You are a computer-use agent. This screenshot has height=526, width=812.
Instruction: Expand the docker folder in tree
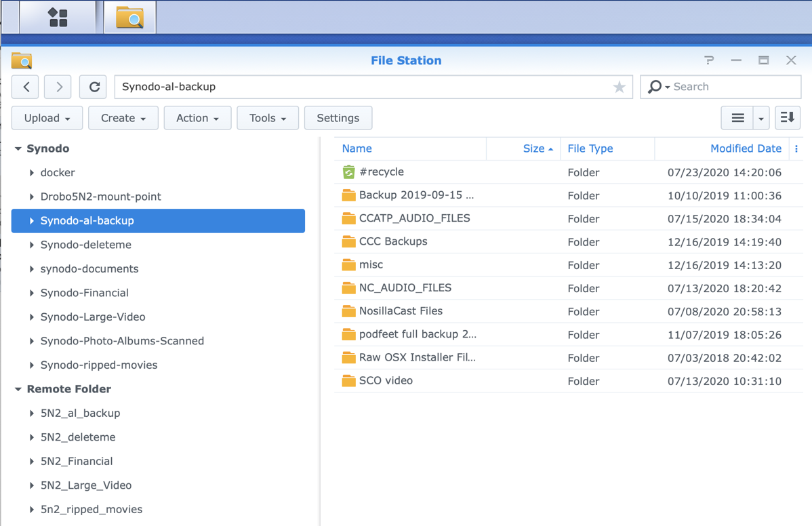[x=32, y=173]
